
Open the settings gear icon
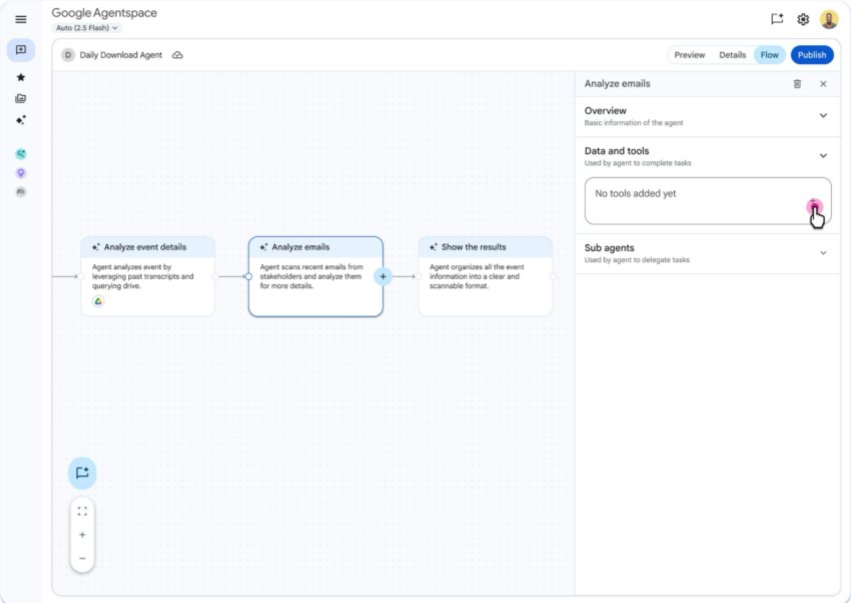[803, 20]
